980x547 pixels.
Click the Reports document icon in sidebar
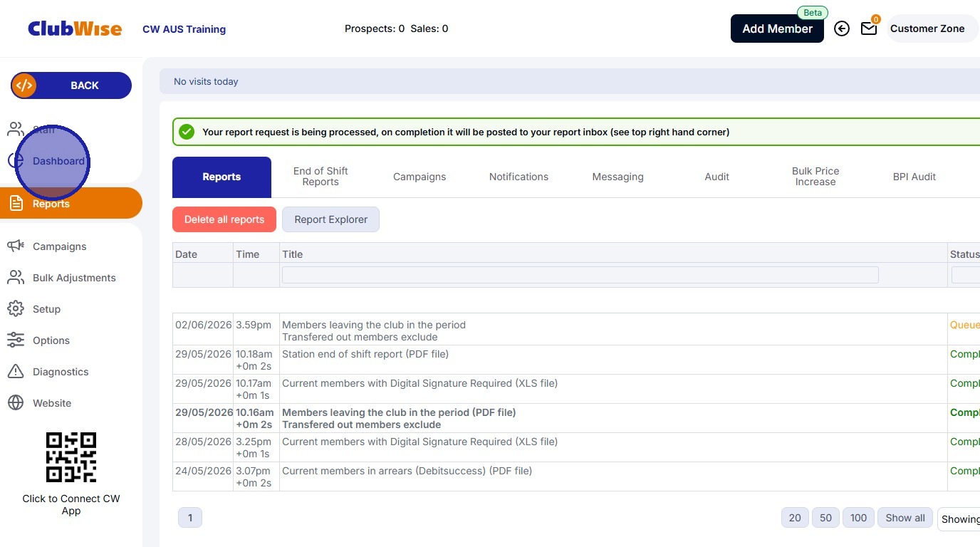pos(16,204)
